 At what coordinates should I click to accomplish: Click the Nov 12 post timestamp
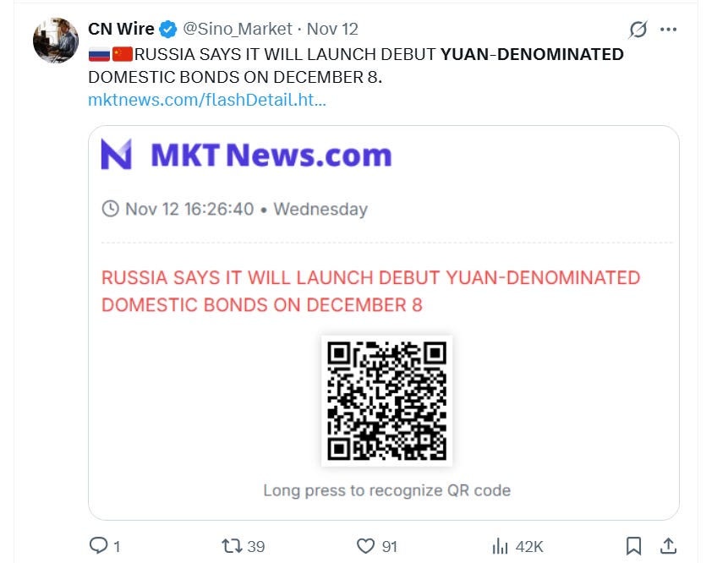[332, 29]
